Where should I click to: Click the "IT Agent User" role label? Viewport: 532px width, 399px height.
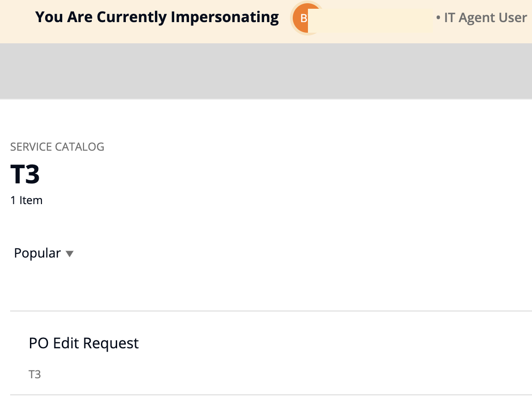(485, 18)
